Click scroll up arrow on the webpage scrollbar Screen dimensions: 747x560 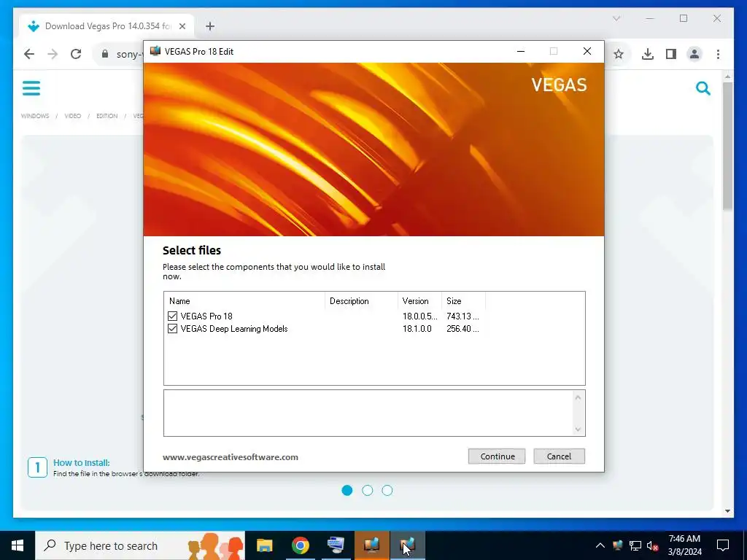point(727,76)
